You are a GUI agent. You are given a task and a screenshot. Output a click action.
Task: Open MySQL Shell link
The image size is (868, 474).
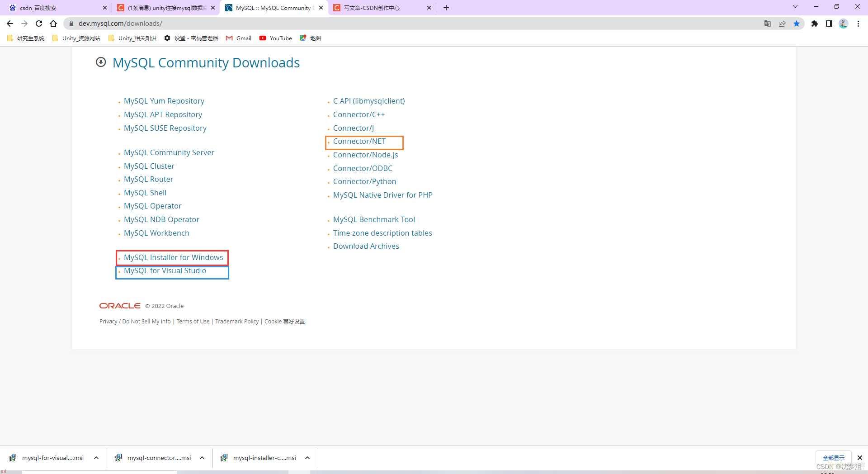tap(145, 193)
